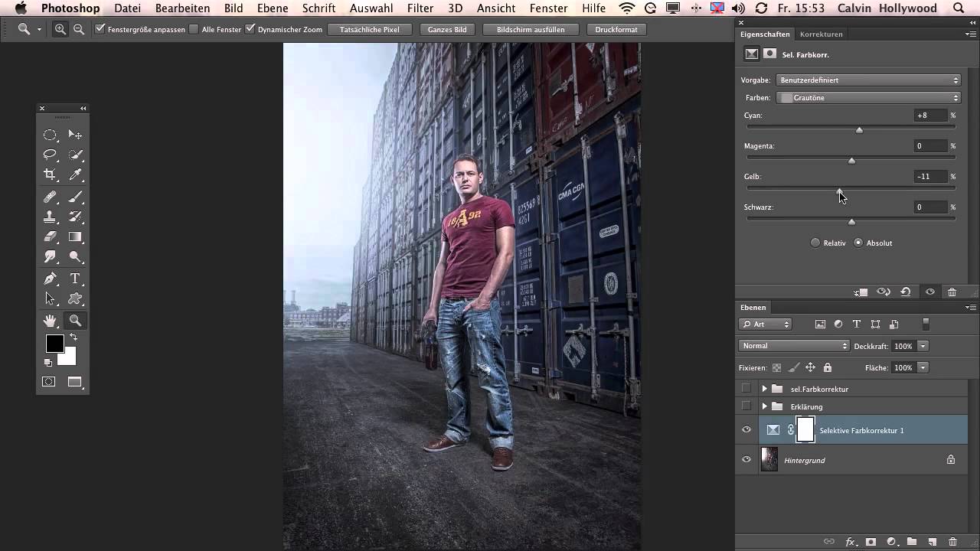The height and width of the screenshot is (551, 980).
Task: Select the Dodge tool
Action: click(75, 256)
